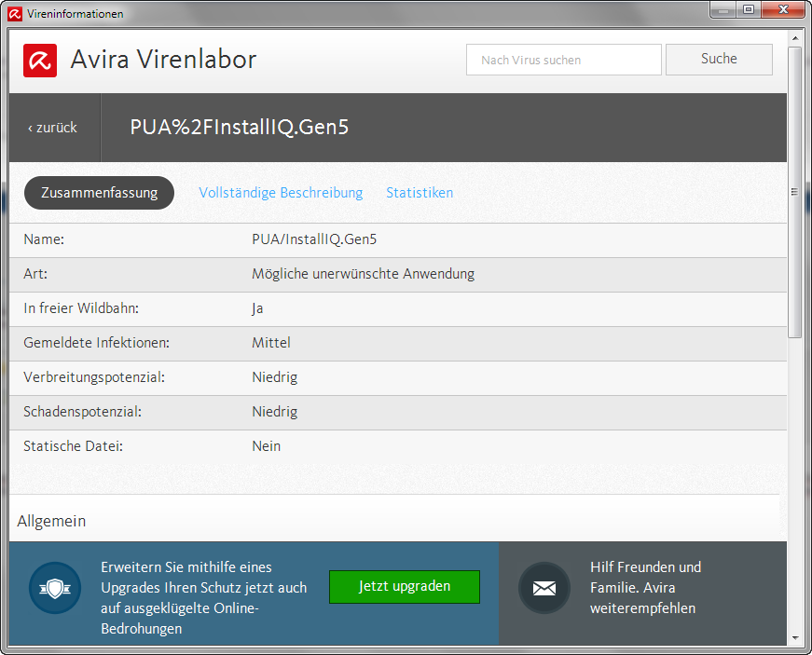The height and width of the screenshot is (655, 812).
Task: Close the Vireninformationen window
Action: tap(783, 10)
